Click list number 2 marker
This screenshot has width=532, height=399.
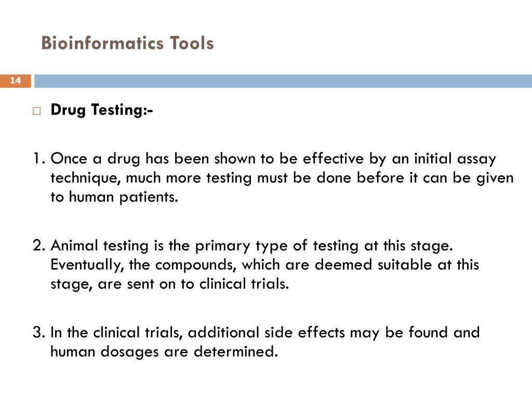(x=38, y=245)
